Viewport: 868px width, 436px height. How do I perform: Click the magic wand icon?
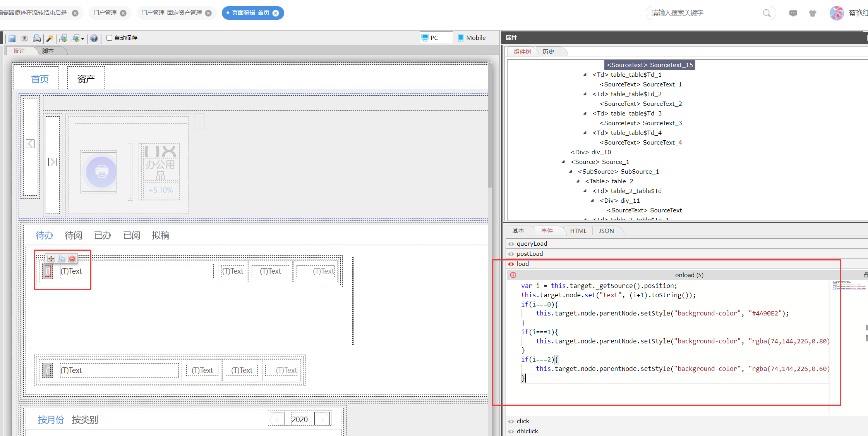point(50,38)
